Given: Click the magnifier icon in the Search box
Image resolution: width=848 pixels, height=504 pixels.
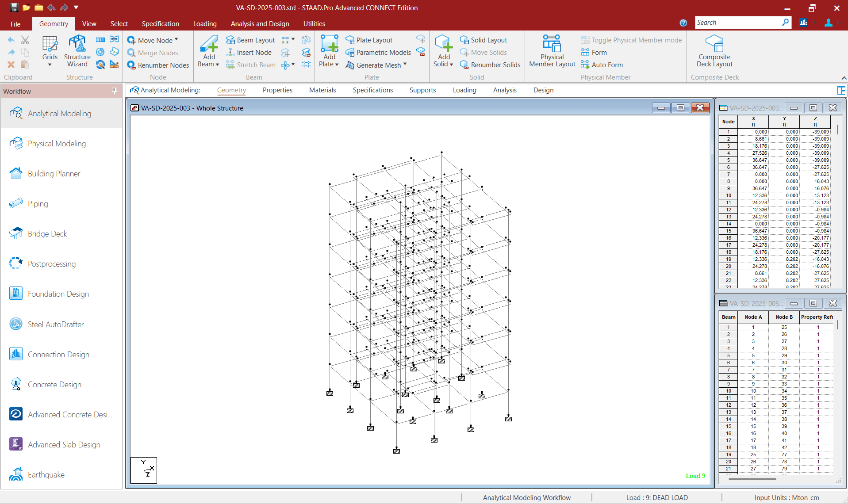Looking at the screenshot, I should (x=786, y=22).
